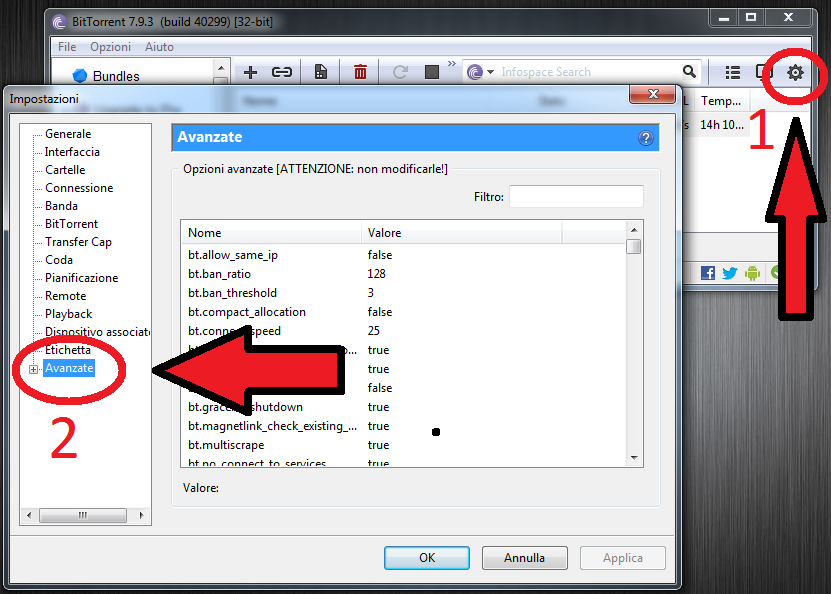Image resolution: width=831 pixels, height=594 pixels.
Task: Select the bt.ban_threshold row
Action: tap(403, 293)
